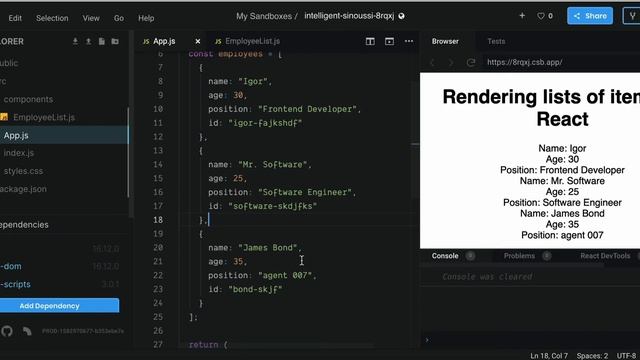Screen dimensions: 640x360
Task: Switch to the Browser tab
Action: (445, 41)
